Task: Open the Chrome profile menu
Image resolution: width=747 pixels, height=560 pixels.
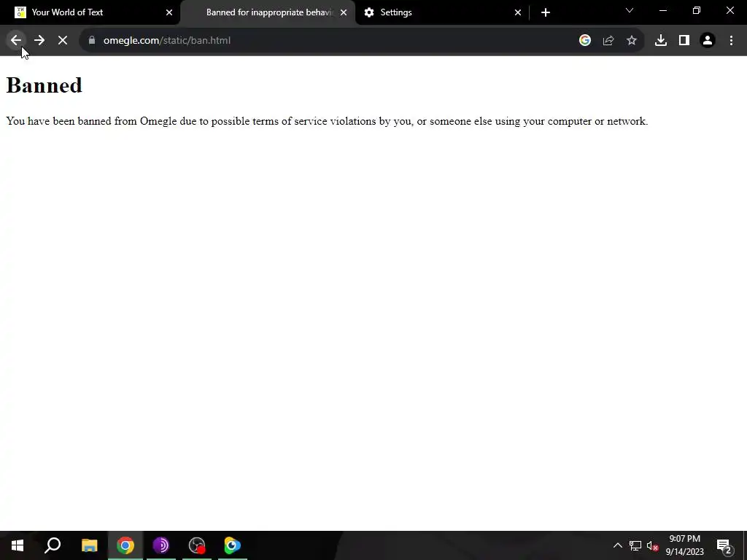Action: click(x=708, y=41)
